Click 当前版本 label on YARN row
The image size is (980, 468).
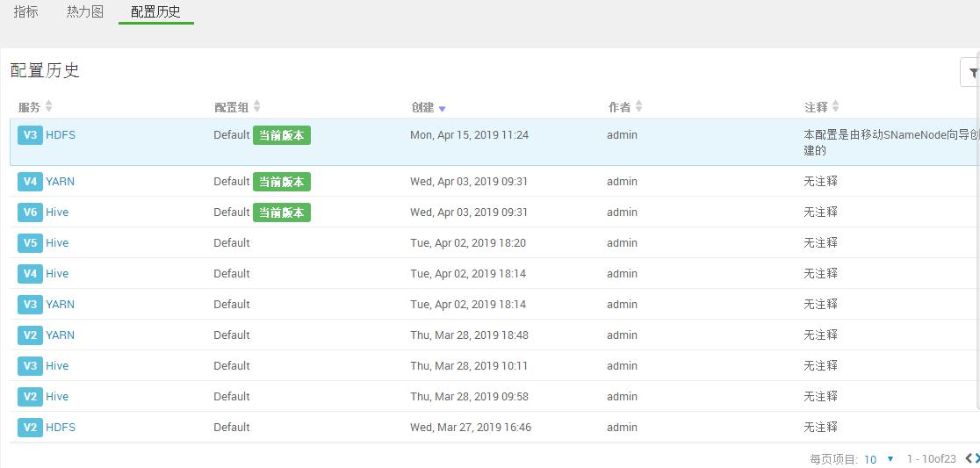coord(281,182)
